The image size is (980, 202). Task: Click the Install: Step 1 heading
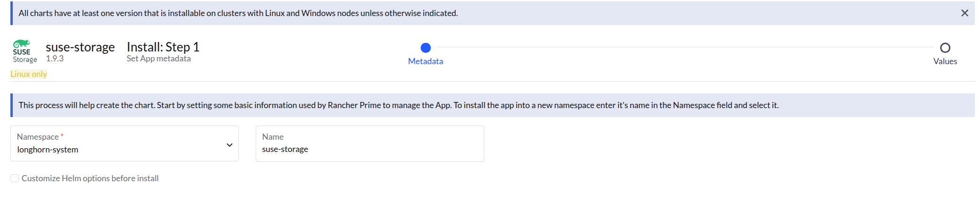point(163,47)
